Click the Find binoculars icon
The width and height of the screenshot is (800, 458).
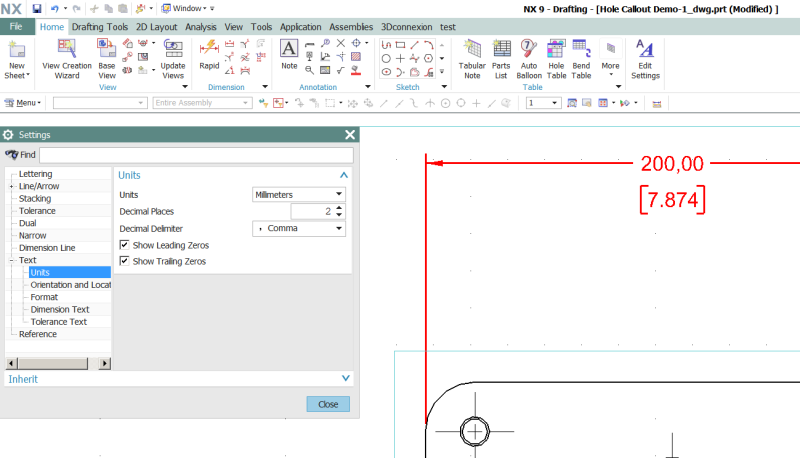click(x=11, y=155)
